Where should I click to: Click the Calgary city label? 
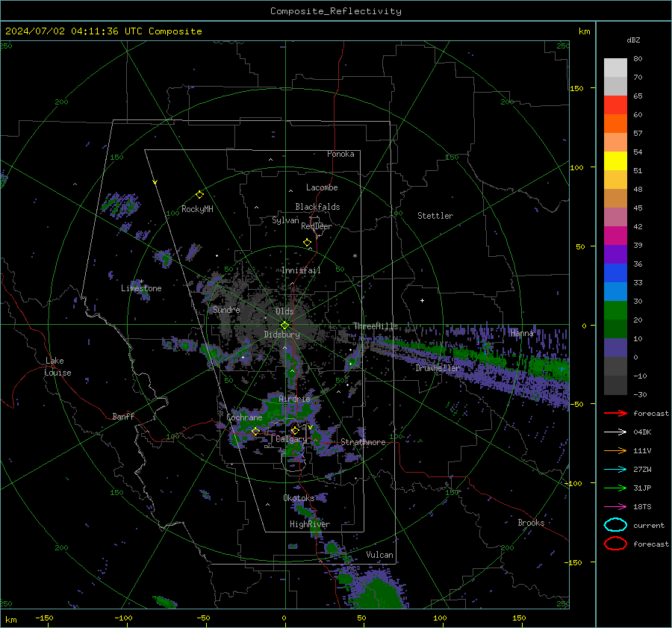291,439
